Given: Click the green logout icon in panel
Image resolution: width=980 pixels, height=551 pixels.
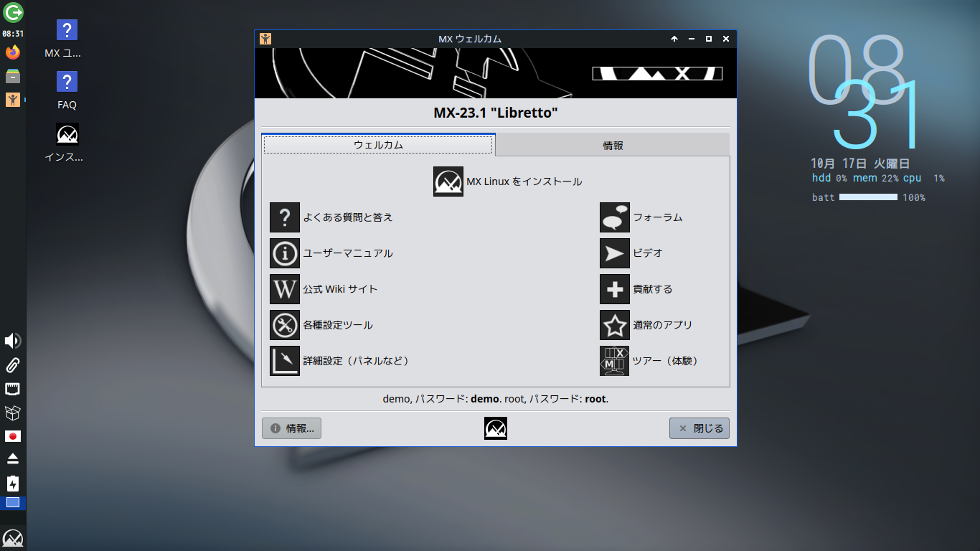Looking at the screenshot, I should pyautogui.click(x=13, y=12).
